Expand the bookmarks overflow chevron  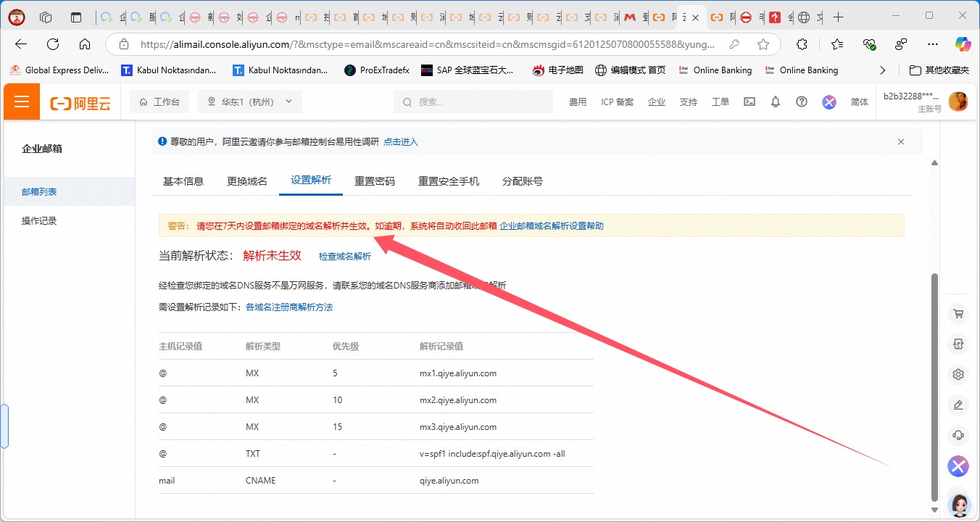click(x=881, y=70)
